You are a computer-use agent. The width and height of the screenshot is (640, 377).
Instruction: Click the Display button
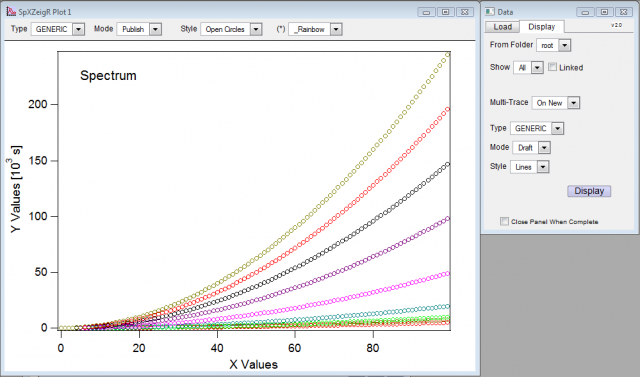pos(589,191)
